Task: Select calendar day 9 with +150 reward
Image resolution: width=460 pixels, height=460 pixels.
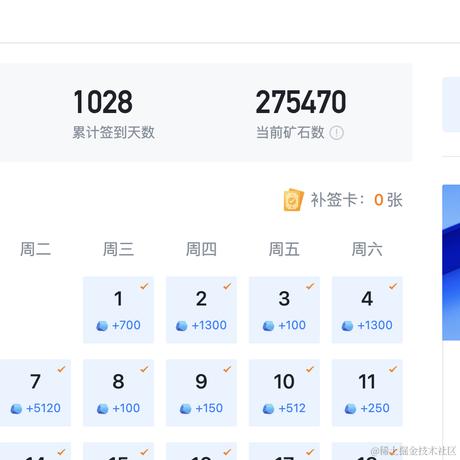Action: coord(201,393)
